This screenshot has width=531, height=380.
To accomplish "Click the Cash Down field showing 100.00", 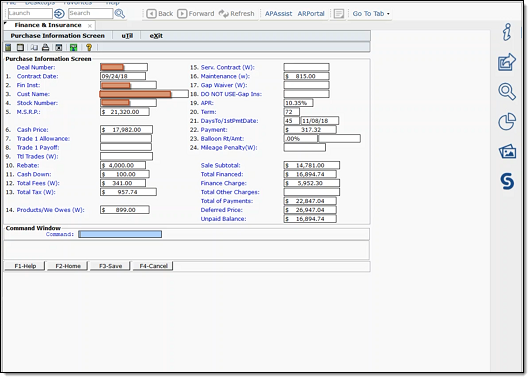I will [125, 174].
